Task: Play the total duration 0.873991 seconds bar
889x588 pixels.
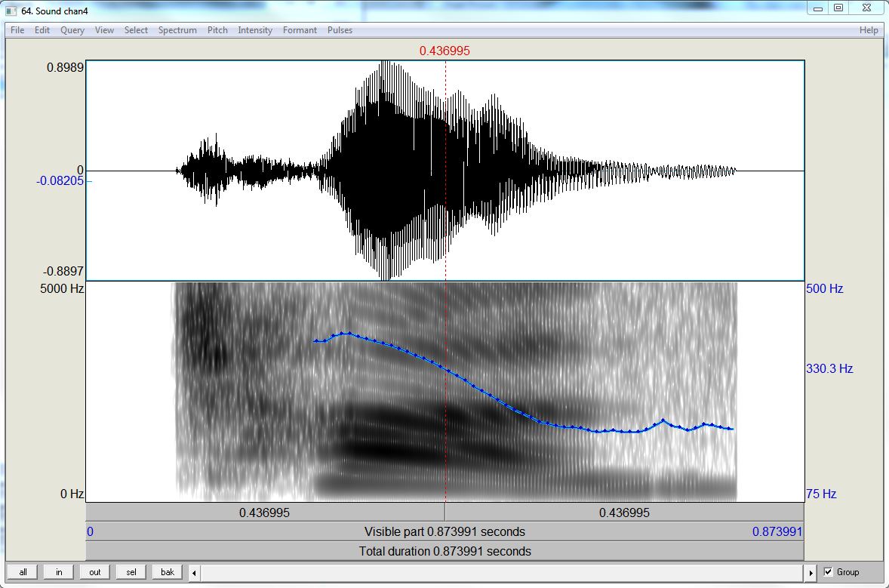Action: click(x=445, y=551)
